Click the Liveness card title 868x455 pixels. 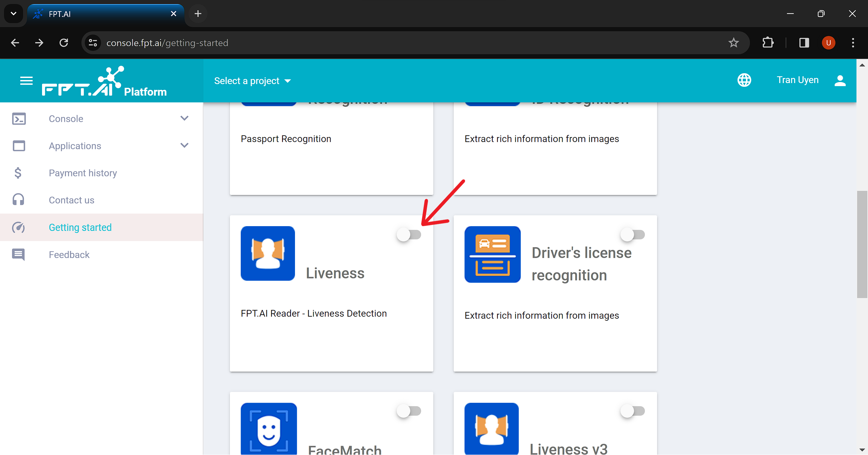point(335,273)
